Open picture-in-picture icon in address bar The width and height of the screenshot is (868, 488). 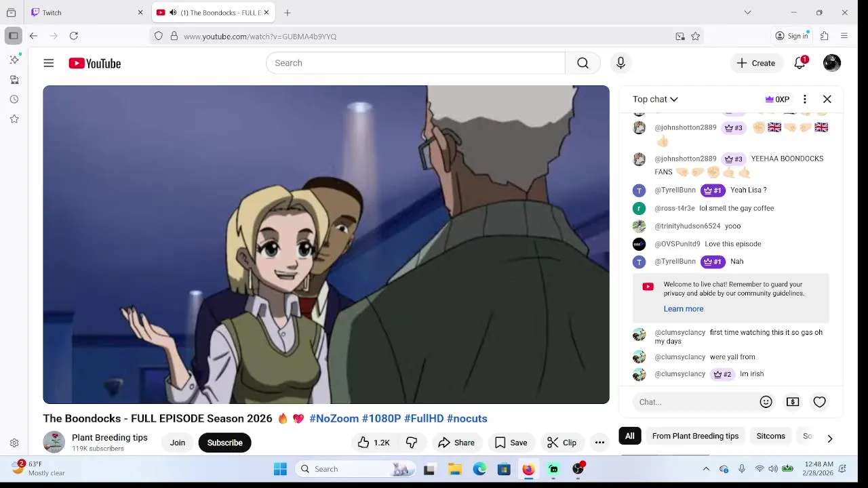point(680,36)
